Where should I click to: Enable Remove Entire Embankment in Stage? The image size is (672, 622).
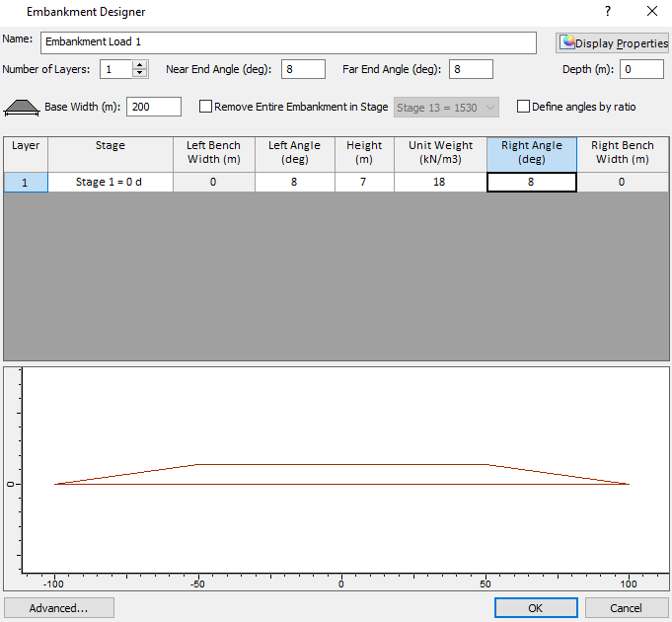205,107
